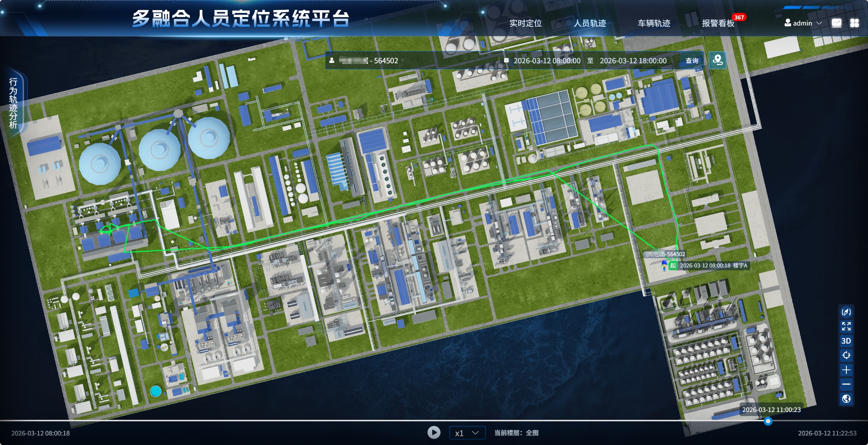868x445 pixels.
Task: Open the statistics chart icon in header
Action: pyautogui.click(x=836, y=23)
